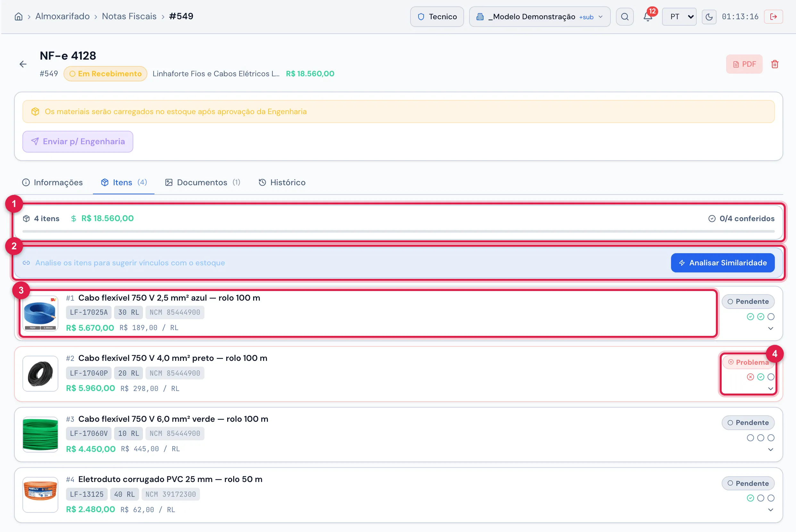This screenshot has width=796, height=532.
Task: Open the PT language dropdown
Action: [x=679, y=17]
